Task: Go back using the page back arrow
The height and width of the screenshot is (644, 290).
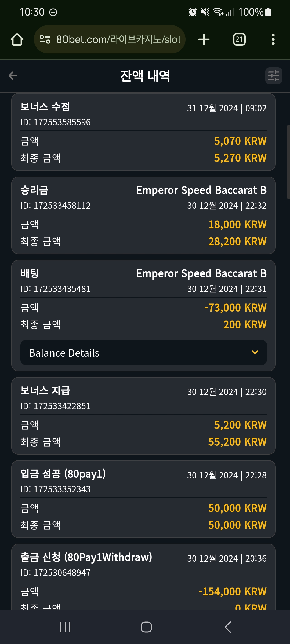Action: (13, 76)
